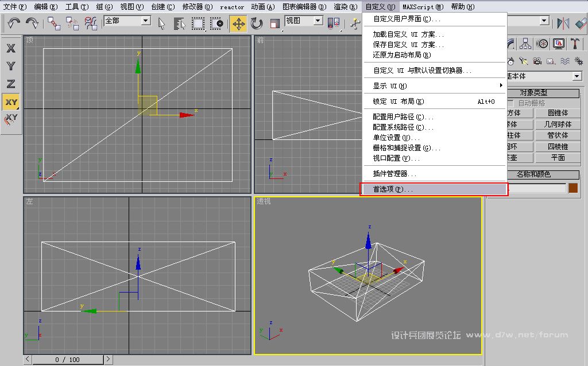Activate the Select and Rotate tool

point(257,24)
